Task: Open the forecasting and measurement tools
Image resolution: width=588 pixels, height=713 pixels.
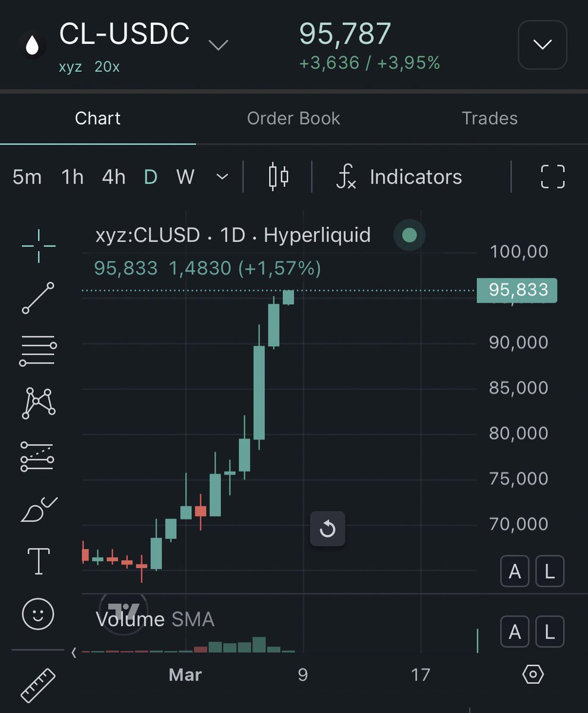Action: click(37, 456)
